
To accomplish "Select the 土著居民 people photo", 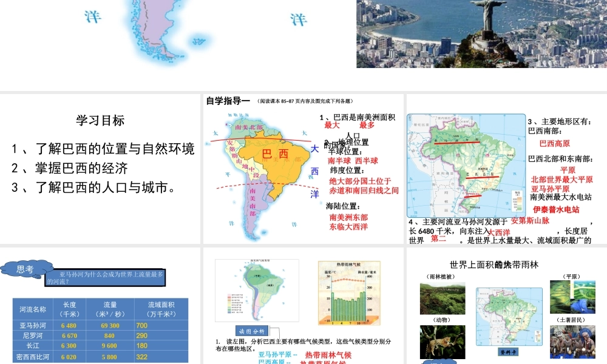I will 572,342.
